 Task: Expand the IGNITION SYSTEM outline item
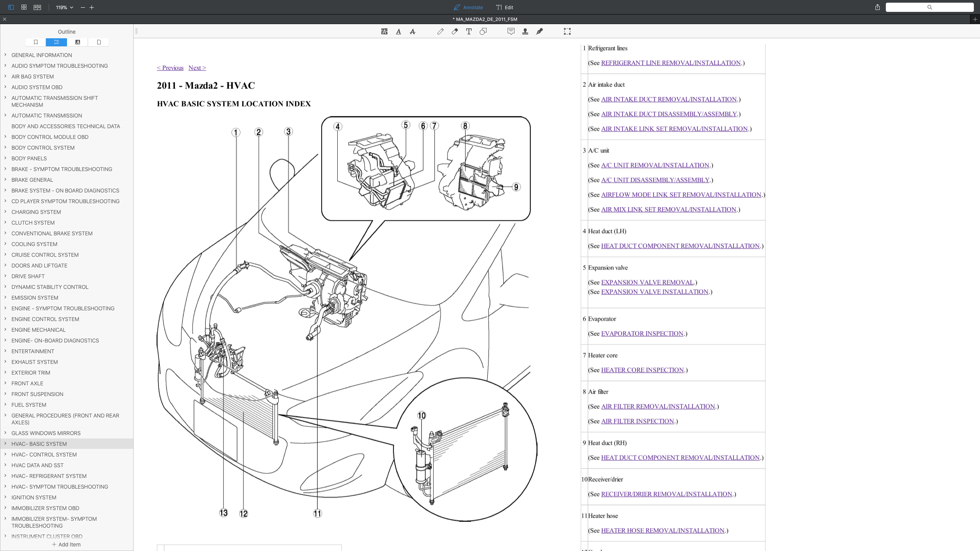click(5, 497)
